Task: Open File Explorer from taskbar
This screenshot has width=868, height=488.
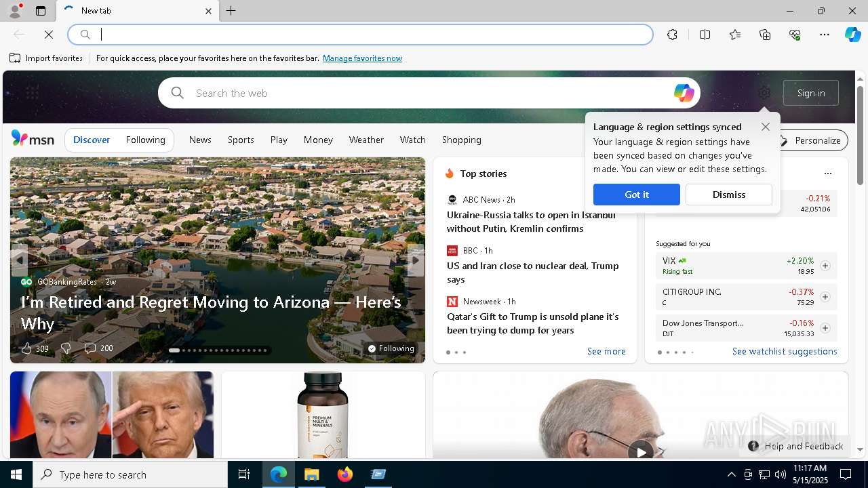Action: 312,474
